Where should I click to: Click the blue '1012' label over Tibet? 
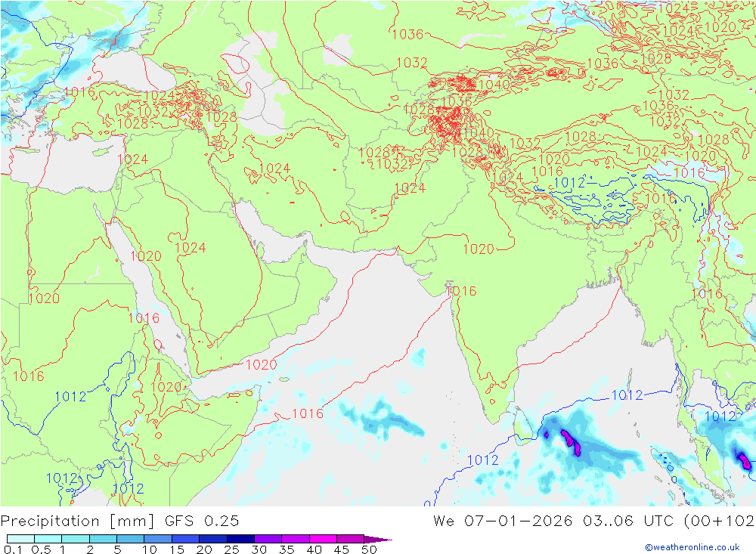[569, 183]
